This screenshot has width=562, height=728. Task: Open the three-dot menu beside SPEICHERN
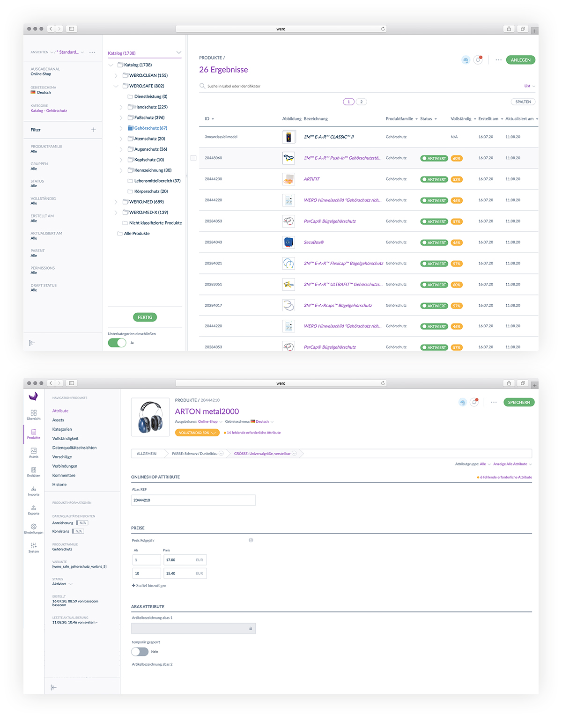494,402
